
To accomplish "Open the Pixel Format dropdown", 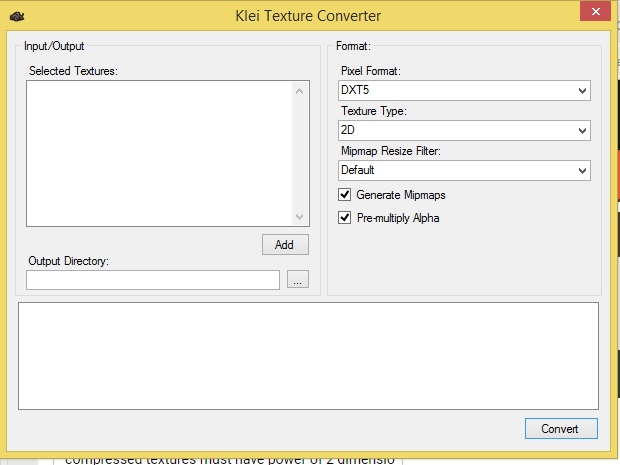I will (465, 91).
